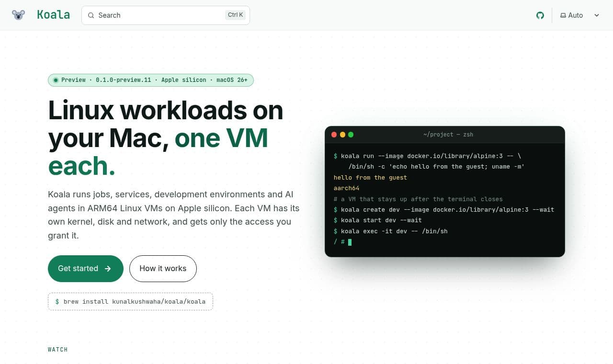Click the arrow inside Get started

pyautogui.click(x=108, y=269)
